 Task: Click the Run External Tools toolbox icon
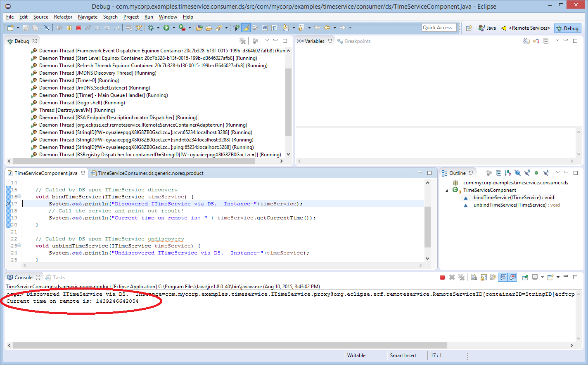[x=182, y=28]
